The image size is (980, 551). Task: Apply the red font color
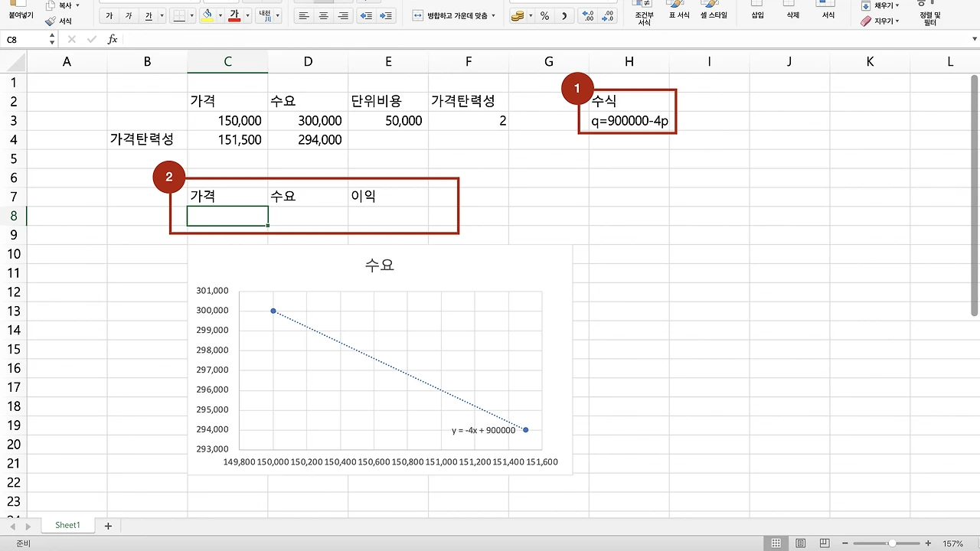point(234,16)
